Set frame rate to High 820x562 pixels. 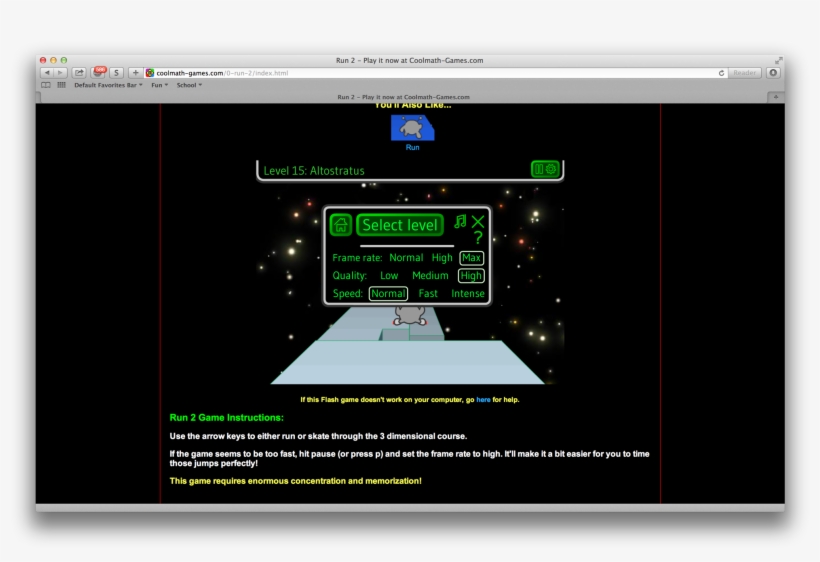pos(442,258)
